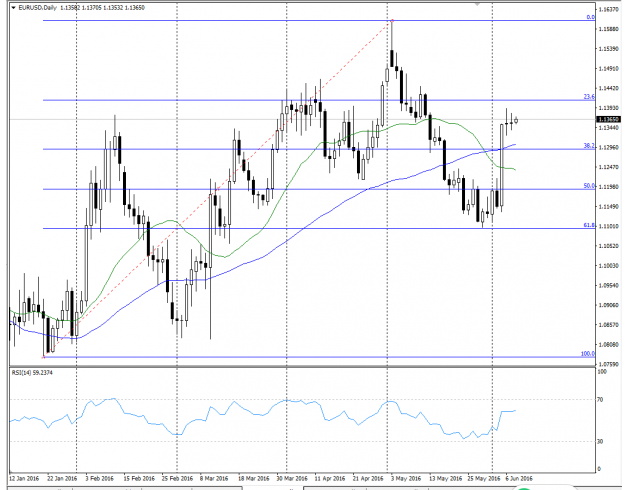Viewport: 630px width, 490px height.
Task: Click the triangle icon before EURUSD,Daily title
Action: (12, 7)
